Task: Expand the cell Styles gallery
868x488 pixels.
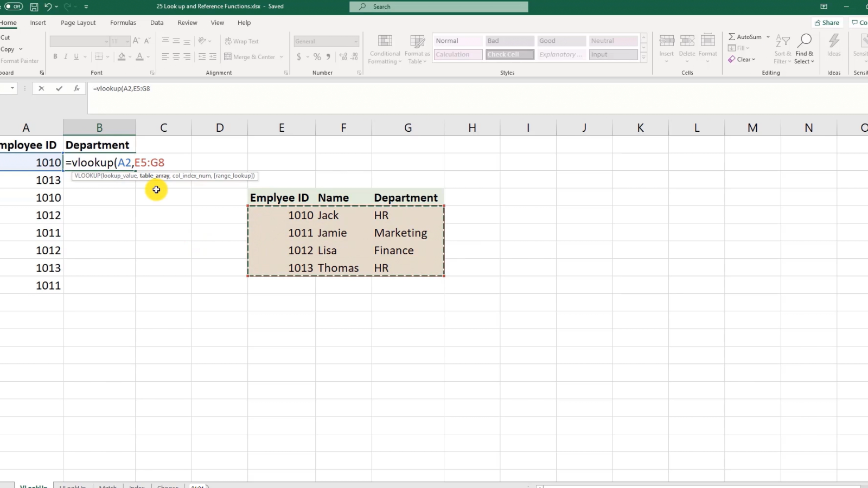Action: (x=644, y=57)
